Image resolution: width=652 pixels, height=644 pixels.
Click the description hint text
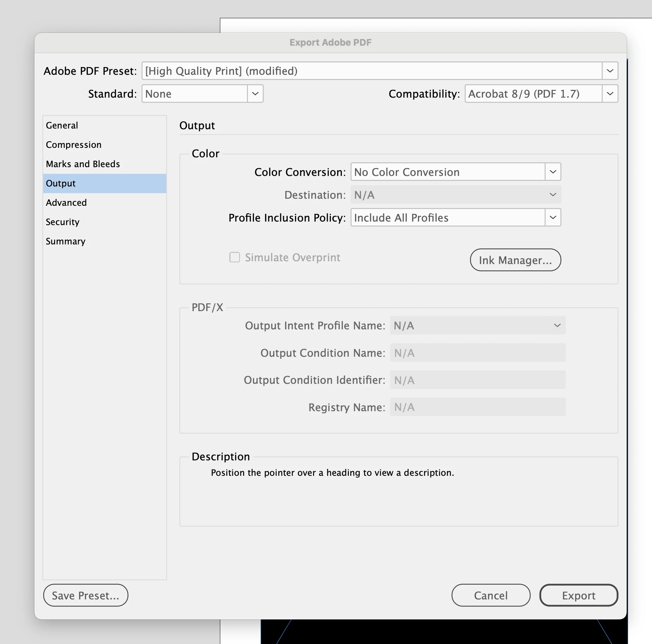tap(332, 473)
